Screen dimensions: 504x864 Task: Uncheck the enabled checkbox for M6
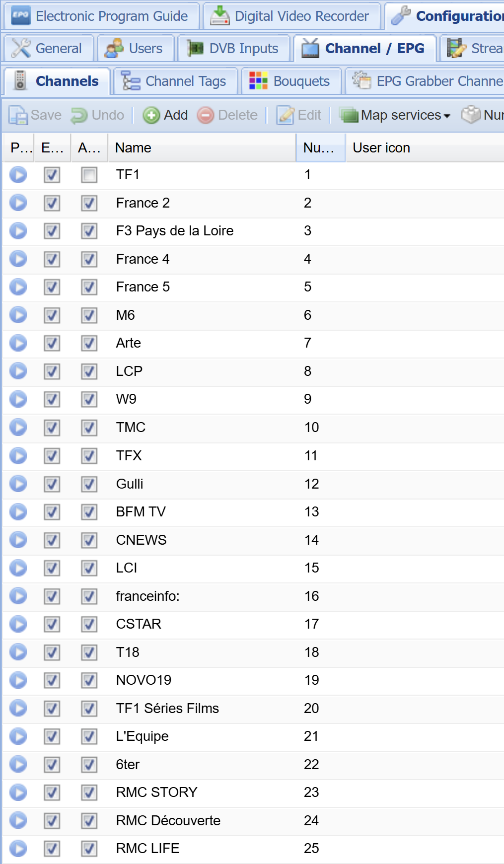(52, 315)
